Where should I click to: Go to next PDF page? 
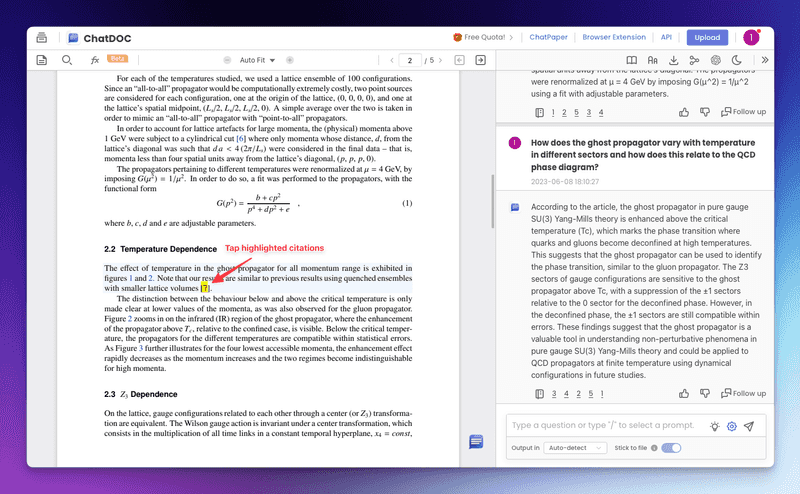tap(441, 60)
